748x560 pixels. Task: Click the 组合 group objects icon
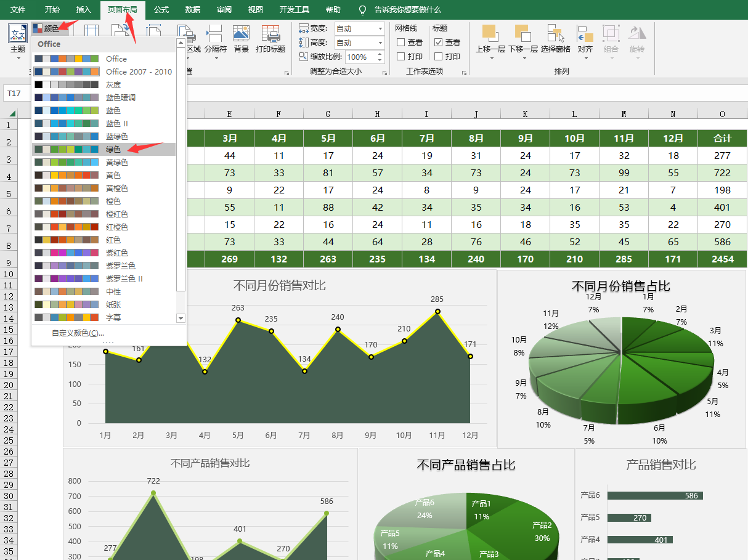[611, 33]
